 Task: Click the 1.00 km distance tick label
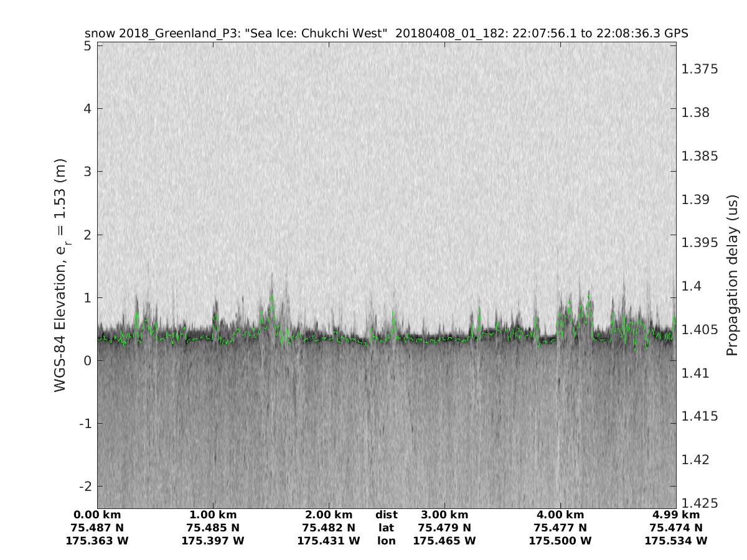(x=213, y=515)
